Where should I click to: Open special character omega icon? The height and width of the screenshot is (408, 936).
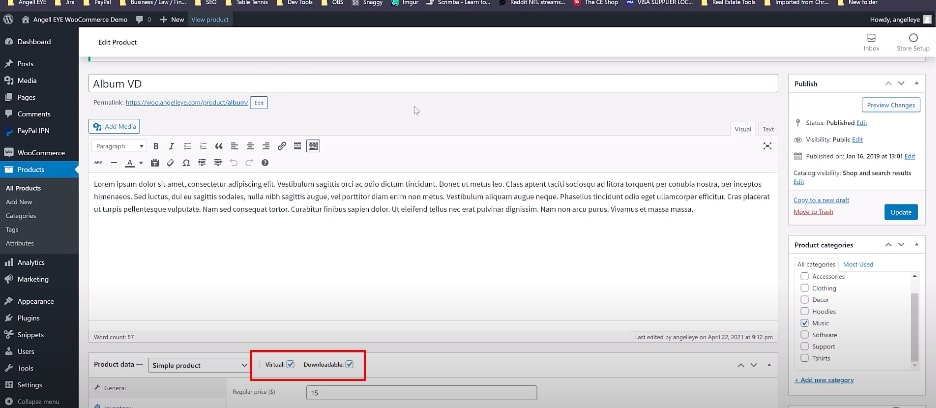click(x=186, y=162)
